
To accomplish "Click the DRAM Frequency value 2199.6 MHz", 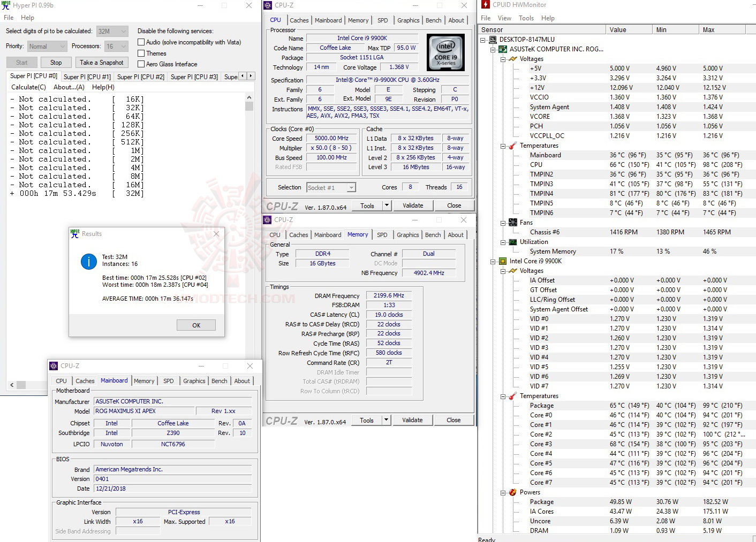I will pyautogui.click(x=389, y=295).
